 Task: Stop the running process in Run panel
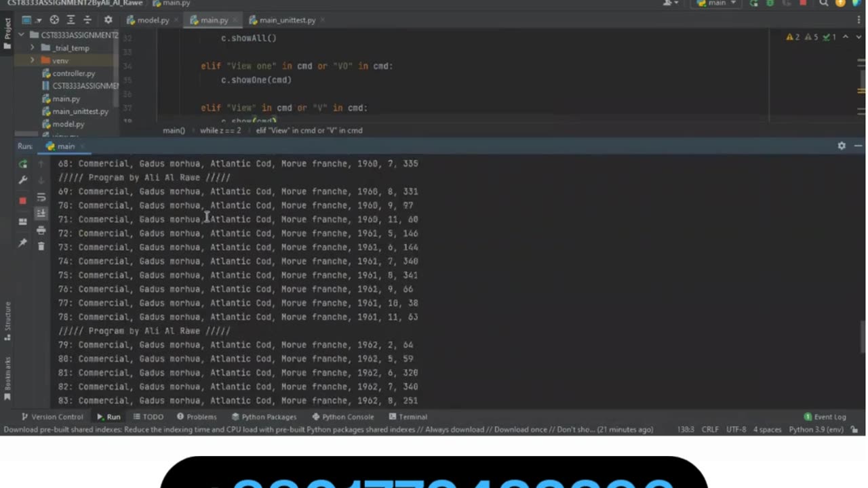[23, 201]
